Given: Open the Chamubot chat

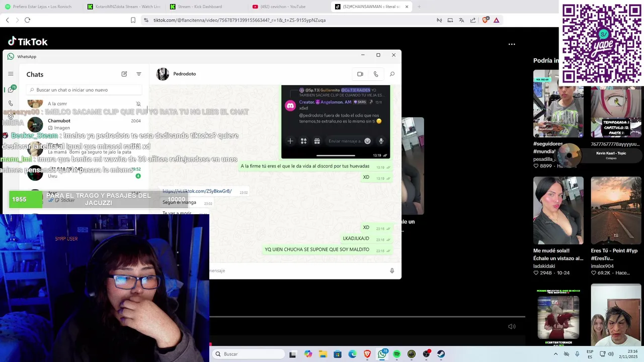Looking at the screenshot, I should pos(84,124).
